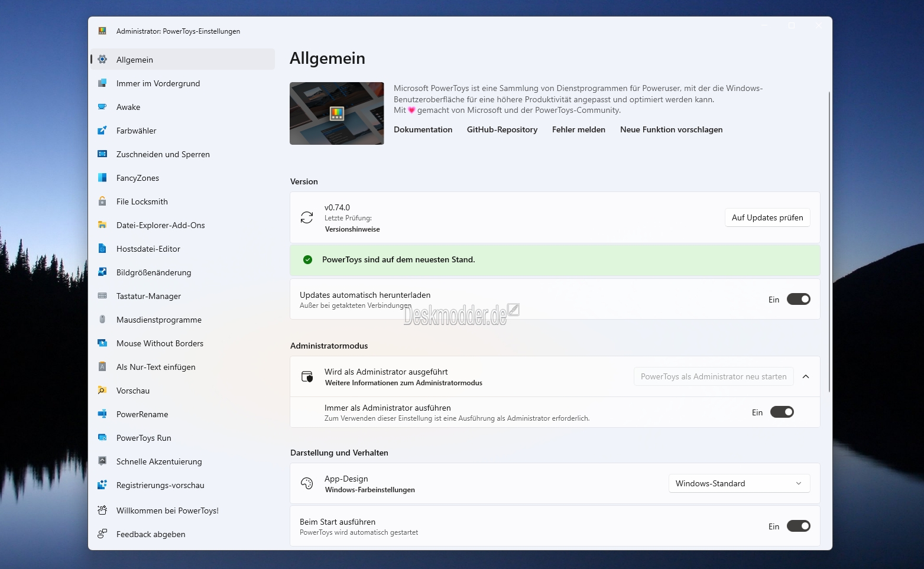This screenshot has height=569, width=924.
Task: Click the Fehler melden link
Action: (579, 129)
